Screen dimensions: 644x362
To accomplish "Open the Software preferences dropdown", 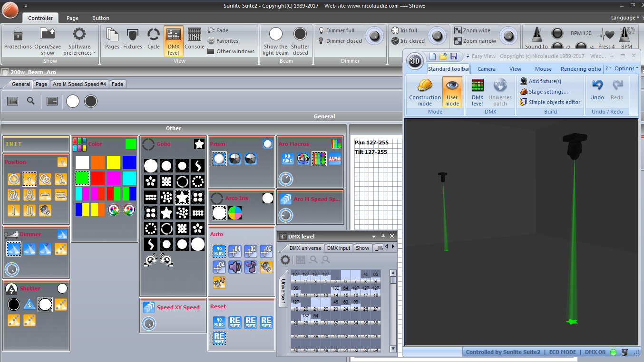I will pos(79,41).
